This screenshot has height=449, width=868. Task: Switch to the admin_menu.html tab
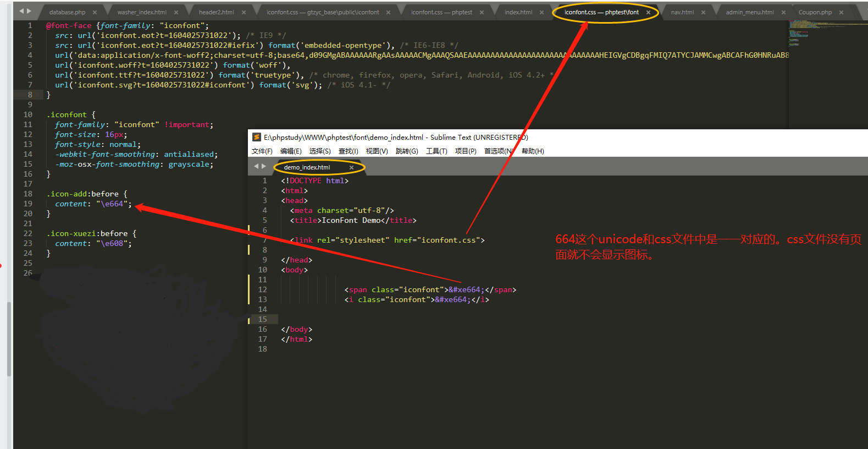click(750, 12)
